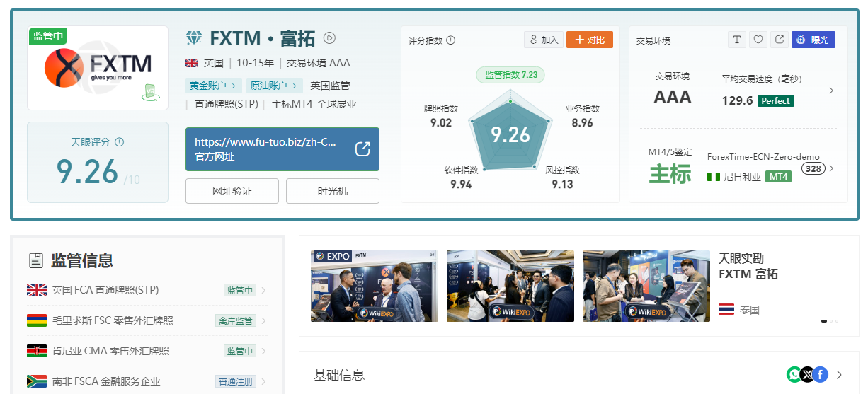The width and height of the screenshot is (868, 394).
Task: Play the video icon next to FXTM 富拓
Action: [x=329, y=38]
